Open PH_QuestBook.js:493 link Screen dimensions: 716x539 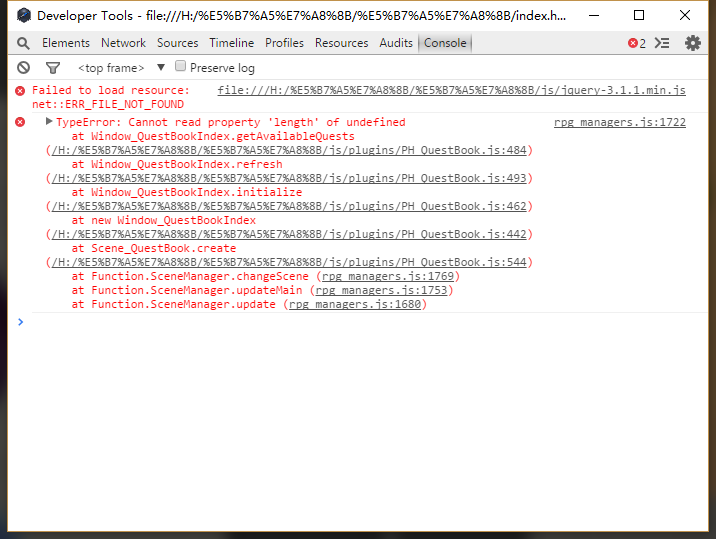click(289, 178)
